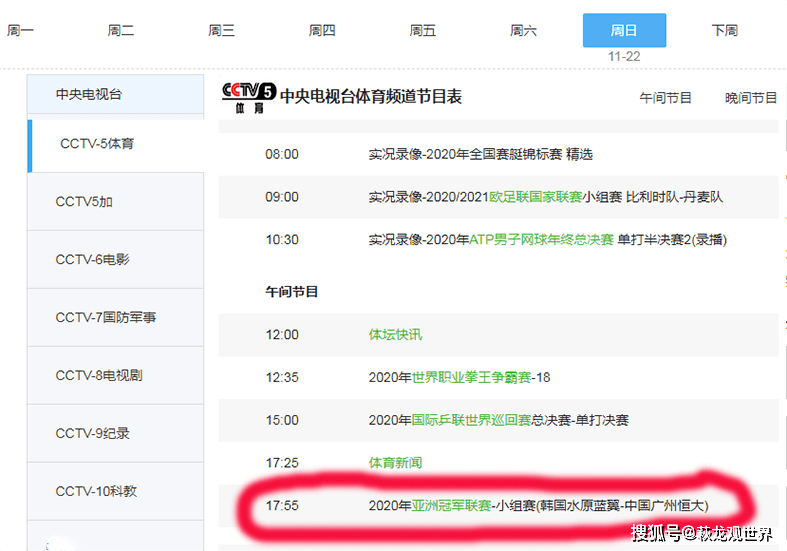The width and height of the screenshot is (787, 551).
Task: Open the 亚洲冠军联赛 green link
Action: pyautogui.click(x=451, y=505)
